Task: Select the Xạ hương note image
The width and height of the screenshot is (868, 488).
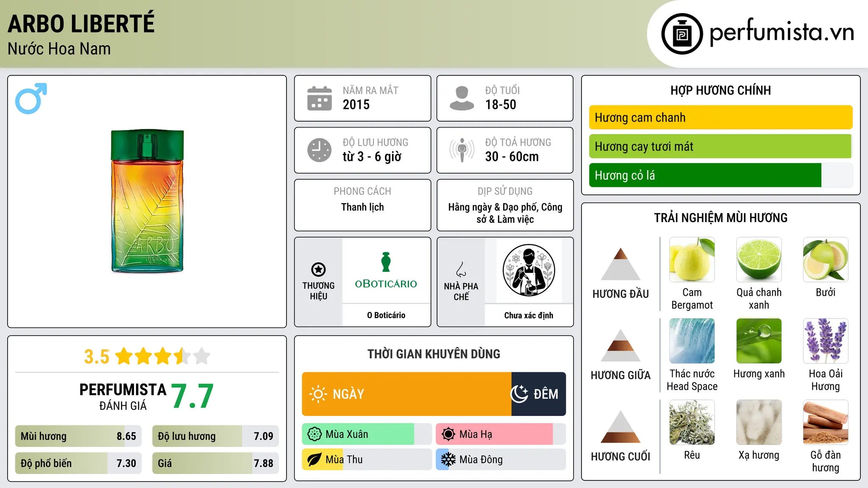Action: click(759, 422)
